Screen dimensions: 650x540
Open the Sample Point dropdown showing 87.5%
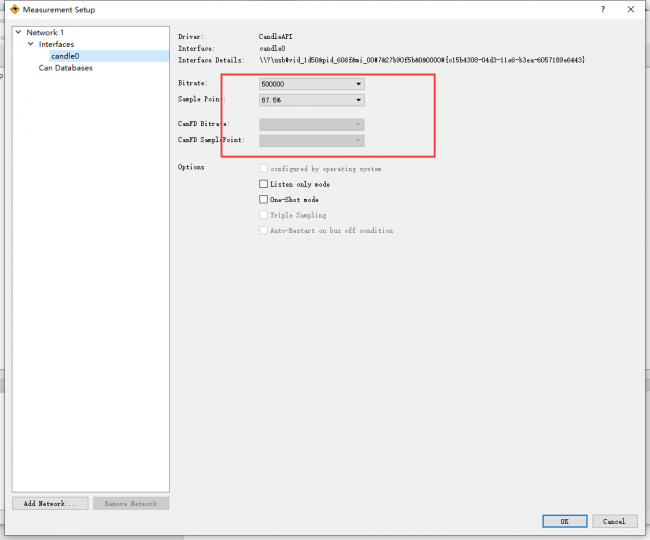[x=312, y=100]
